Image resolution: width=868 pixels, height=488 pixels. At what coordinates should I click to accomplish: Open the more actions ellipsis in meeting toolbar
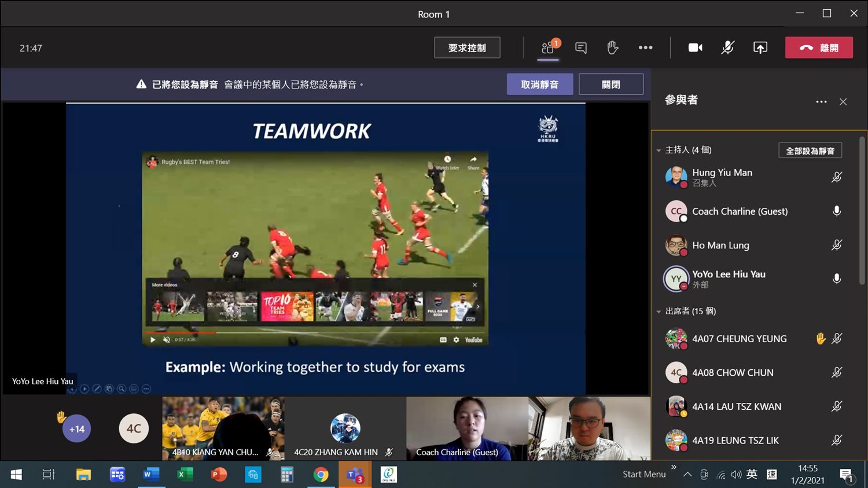point(645,48)
